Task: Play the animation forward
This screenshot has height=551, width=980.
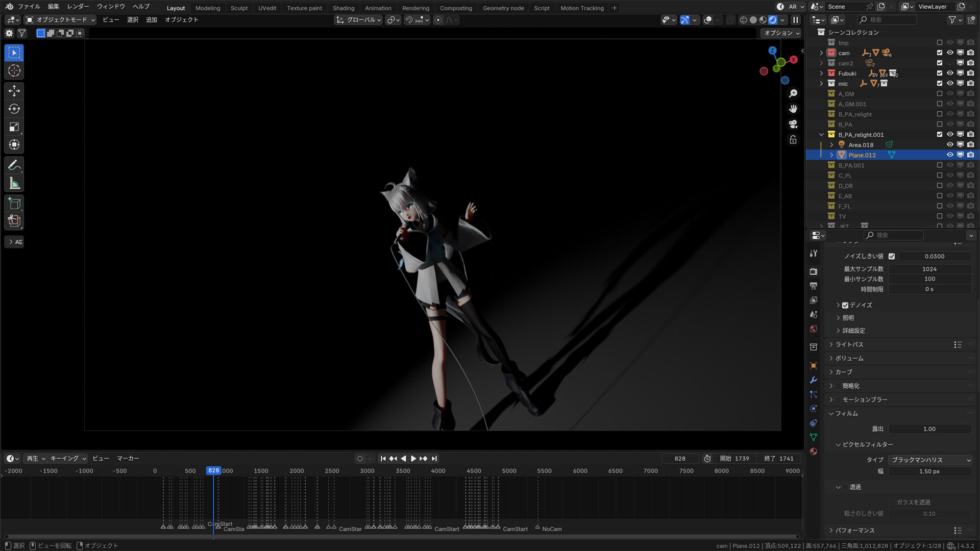Action: (413, 459)
